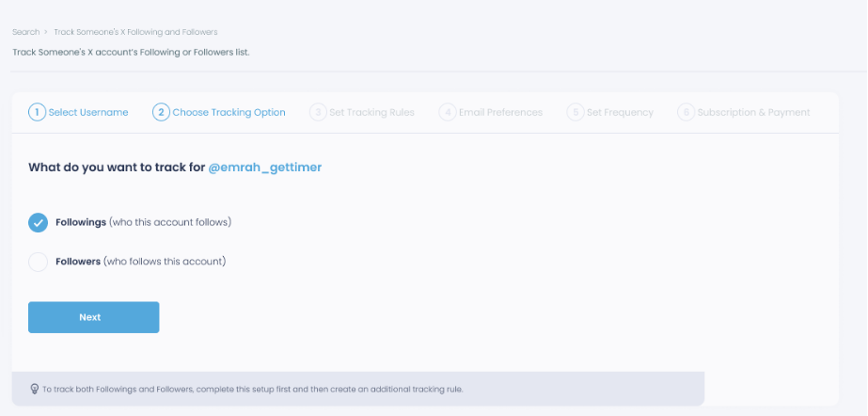This screenshot has width=868, height=416.
Task: Jump to the Set Frequency step
Action: coord(620,112)
